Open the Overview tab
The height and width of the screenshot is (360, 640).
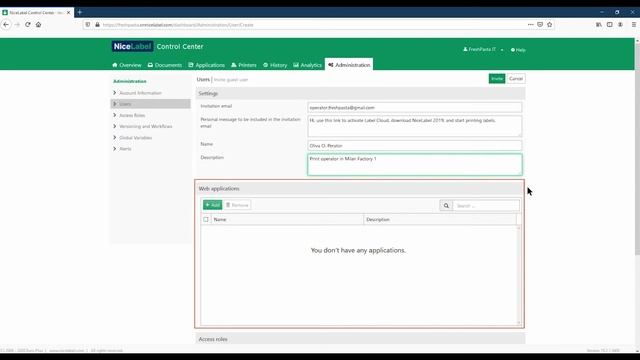pos(127,65)
